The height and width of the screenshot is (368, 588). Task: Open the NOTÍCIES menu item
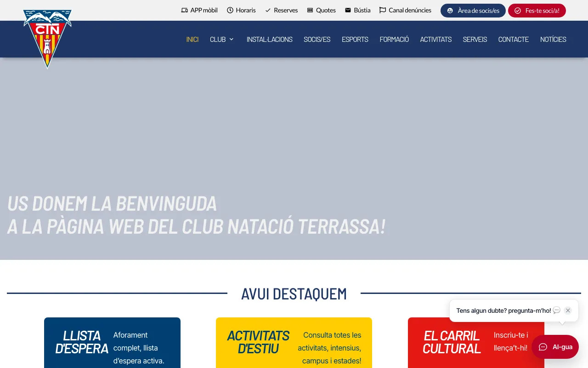553,39
